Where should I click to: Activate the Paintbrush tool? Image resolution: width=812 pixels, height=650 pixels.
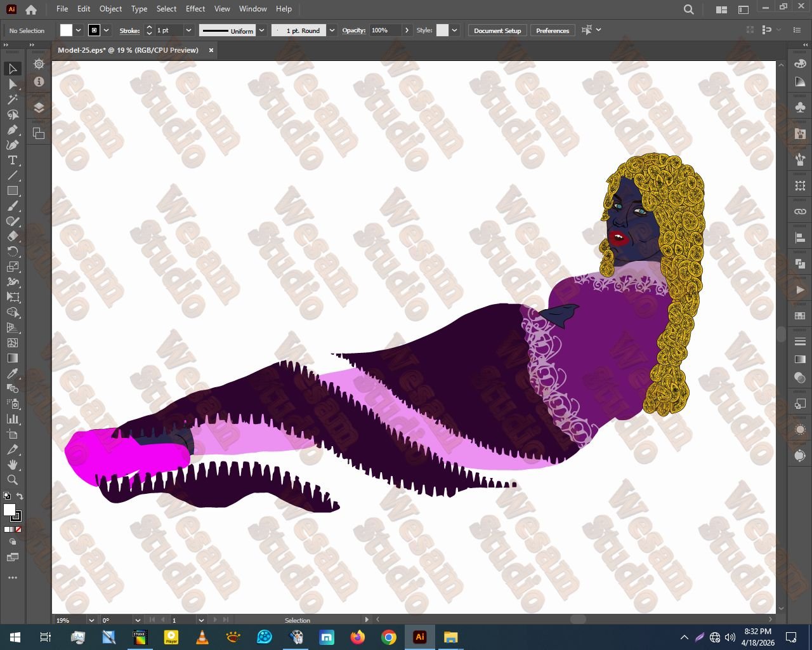(x=12, y=206)
